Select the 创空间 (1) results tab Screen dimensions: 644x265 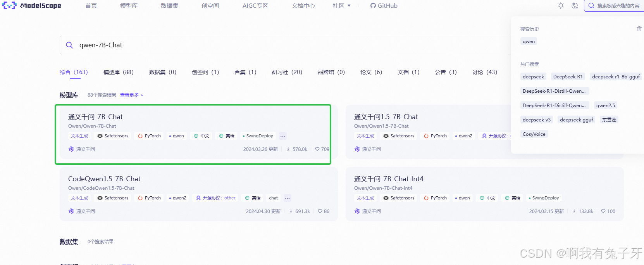205,72
